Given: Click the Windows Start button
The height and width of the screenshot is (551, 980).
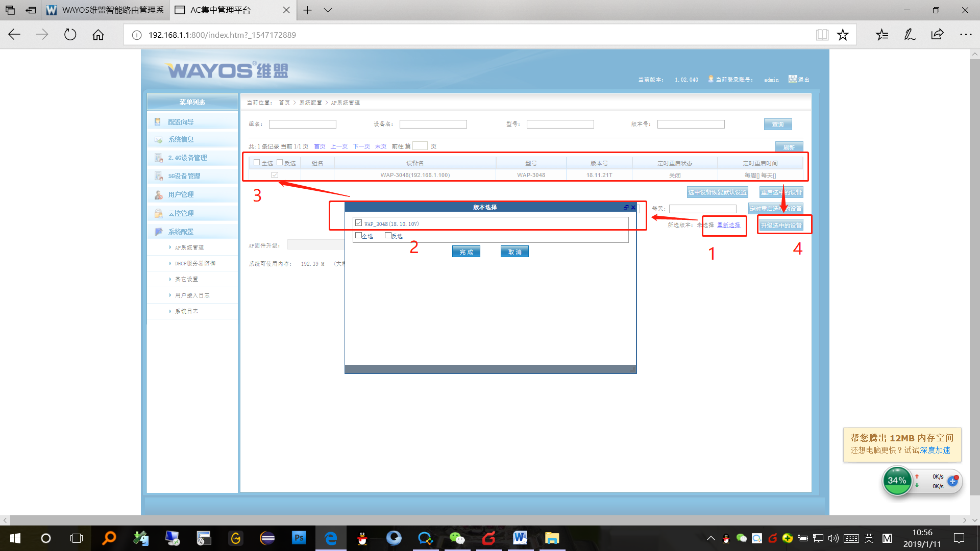Looking at the screenshot, I should tap(15, 538).
